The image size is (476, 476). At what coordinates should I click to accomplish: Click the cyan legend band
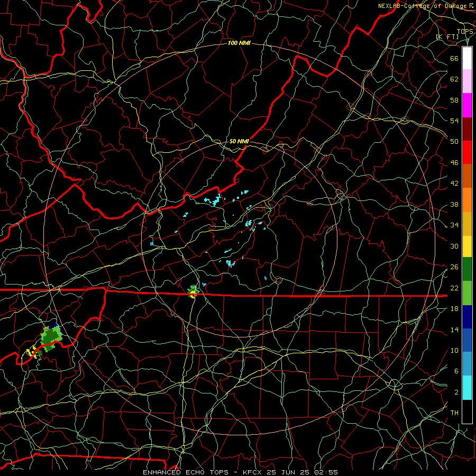coord(467,388)
